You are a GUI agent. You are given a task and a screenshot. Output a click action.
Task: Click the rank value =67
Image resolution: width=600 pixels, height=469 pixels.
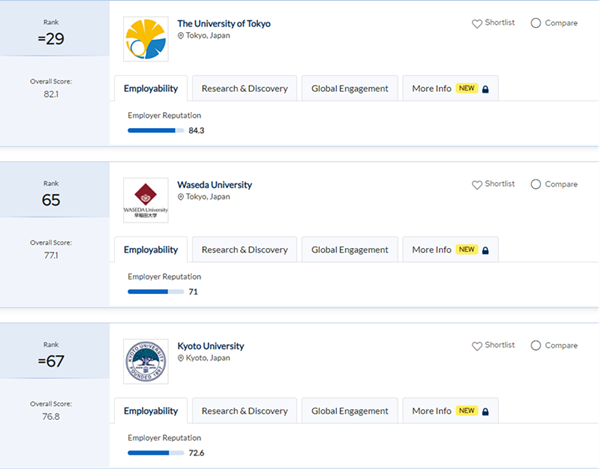pos(51,362)
